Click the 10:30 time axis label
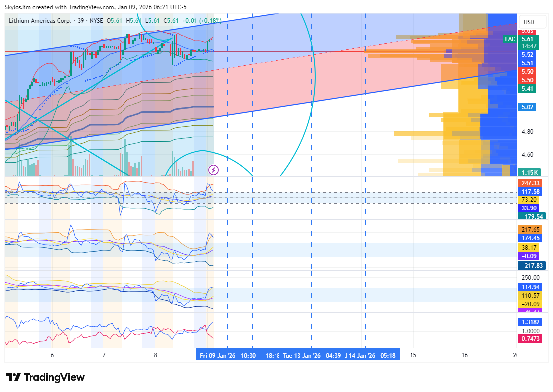 pyautogui.click(x=248, y=356)
